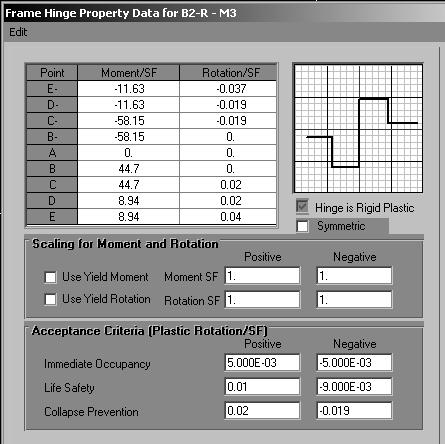Image resolution: width=445 pixels, height=444 pixels.
Task: Click the negative Moment SF field
Action: (354, 276)
